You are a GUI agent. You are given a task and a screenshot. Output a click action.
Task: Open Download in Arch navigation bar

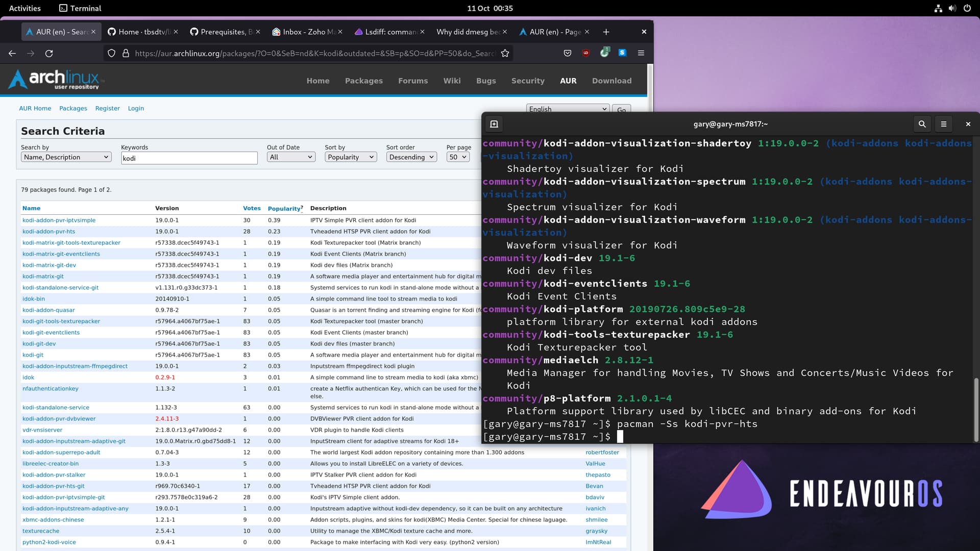pyautogui.click(x=611, y=81)
